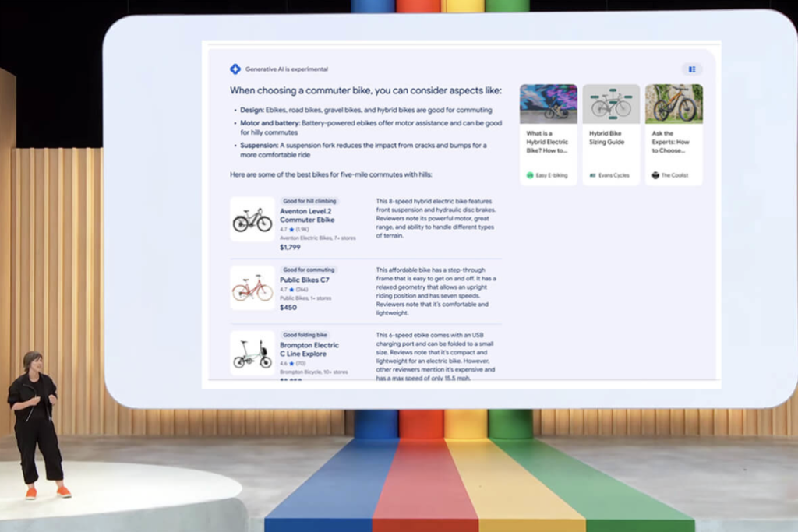Click the $1,799 price text
798x532 pixels.
coord(290,247)
